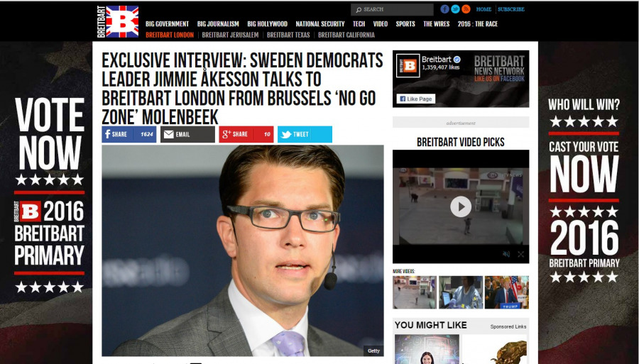Click the Breitbart UK flag logo
Viewport: 639px width, 364px height.
118,21
